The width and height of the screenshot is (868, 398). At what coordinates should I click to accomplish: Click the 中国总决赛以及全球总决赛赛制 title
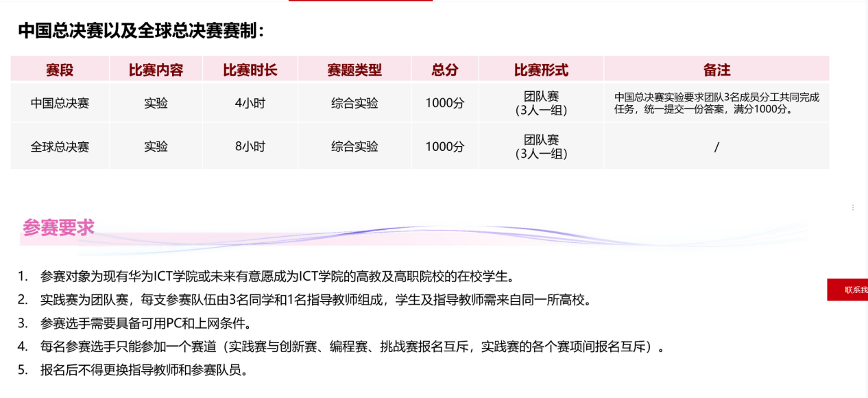tap(141, 31)
